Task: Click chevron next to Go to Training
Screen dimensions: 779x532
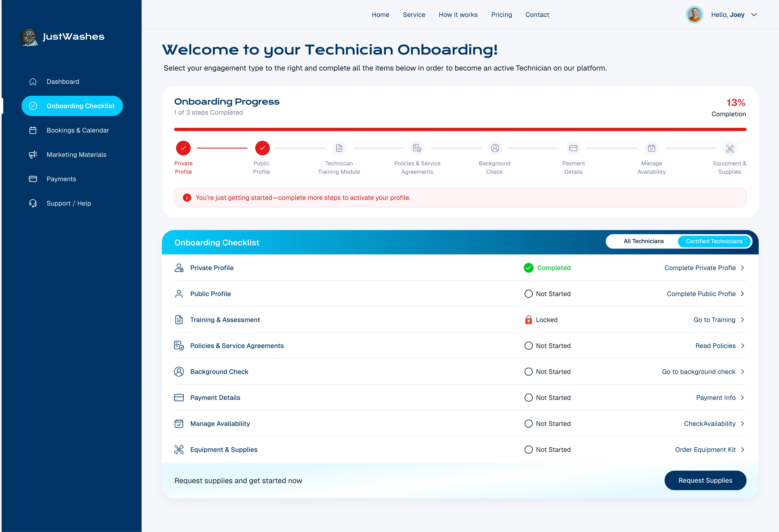Action: pyautogui.click(x=743, y=320)
